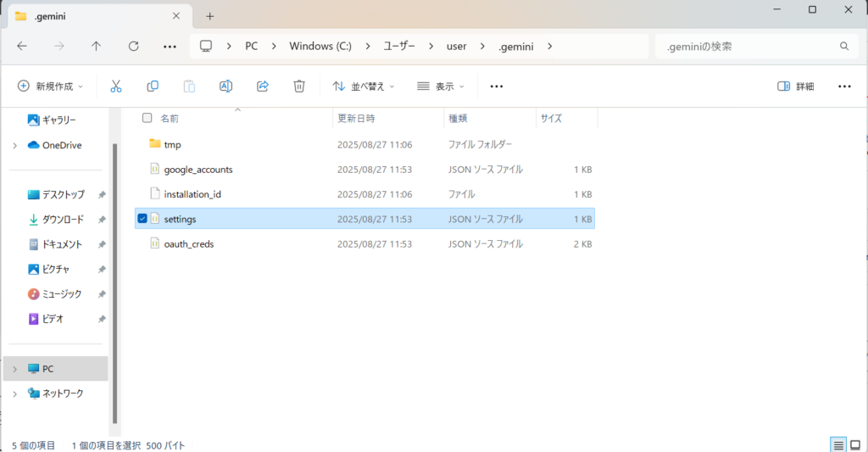Toggle the select-all checkbox in header
868x452 pixels.
(x=147, y=118)
